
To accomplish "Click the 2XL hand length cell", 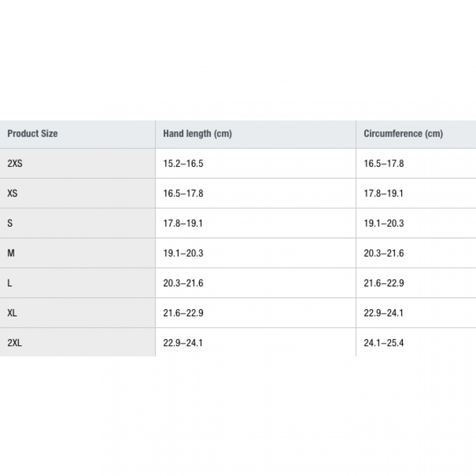I will point(183,343).
